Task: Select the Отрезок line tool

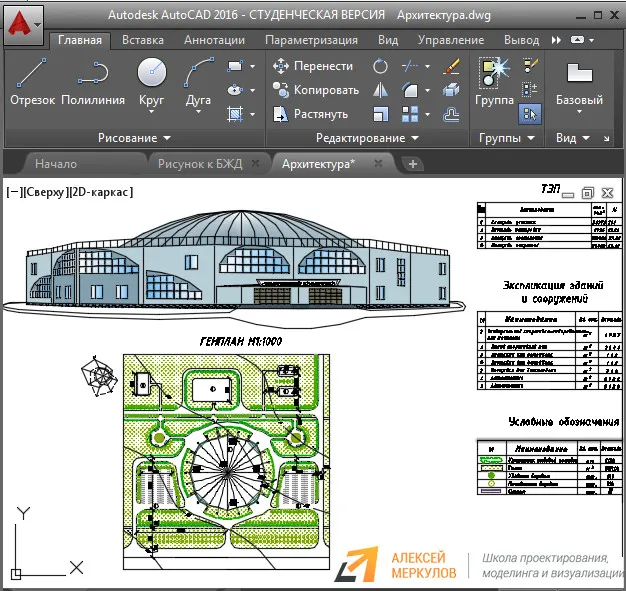Action: click(32, 83)
